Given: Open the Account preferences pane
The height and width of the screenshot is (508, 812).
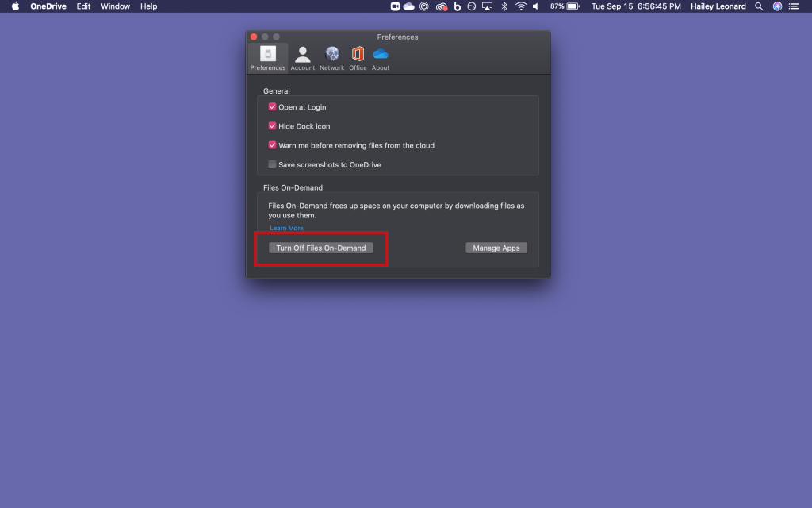Looking at the screenshot, I should pos(302,57).
